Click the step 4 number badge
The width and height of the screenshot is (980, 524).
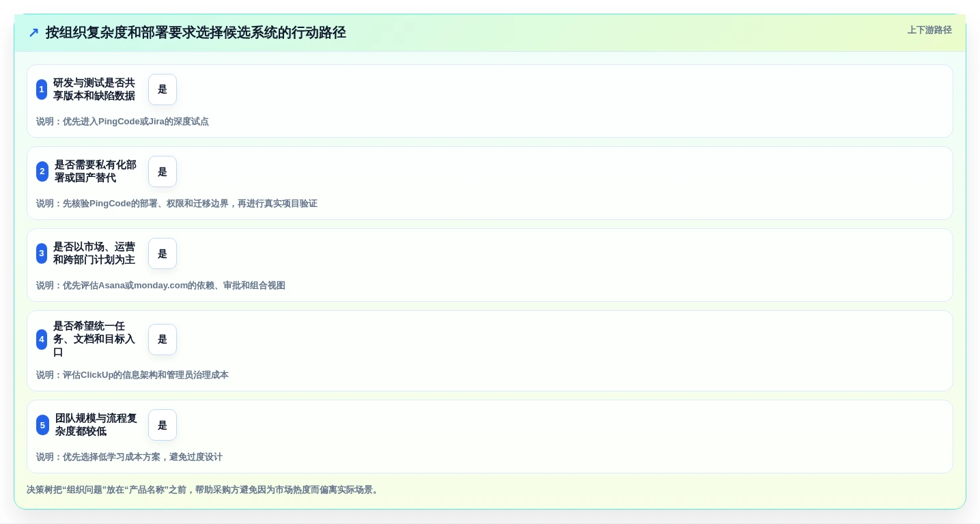(x=42, y=340)
